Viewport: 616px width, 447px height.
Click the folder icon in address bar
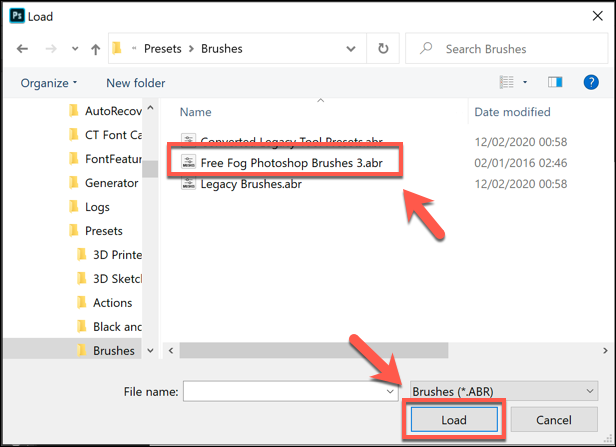click(x=117, y=48)
